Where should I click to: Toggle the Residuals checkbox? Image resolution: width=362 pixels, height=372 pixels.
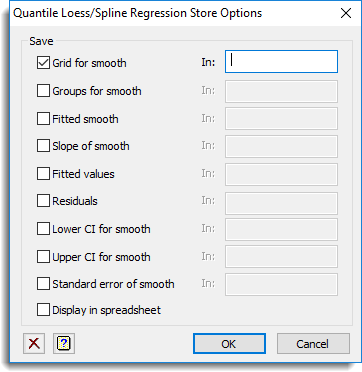(x=43, y=201)
